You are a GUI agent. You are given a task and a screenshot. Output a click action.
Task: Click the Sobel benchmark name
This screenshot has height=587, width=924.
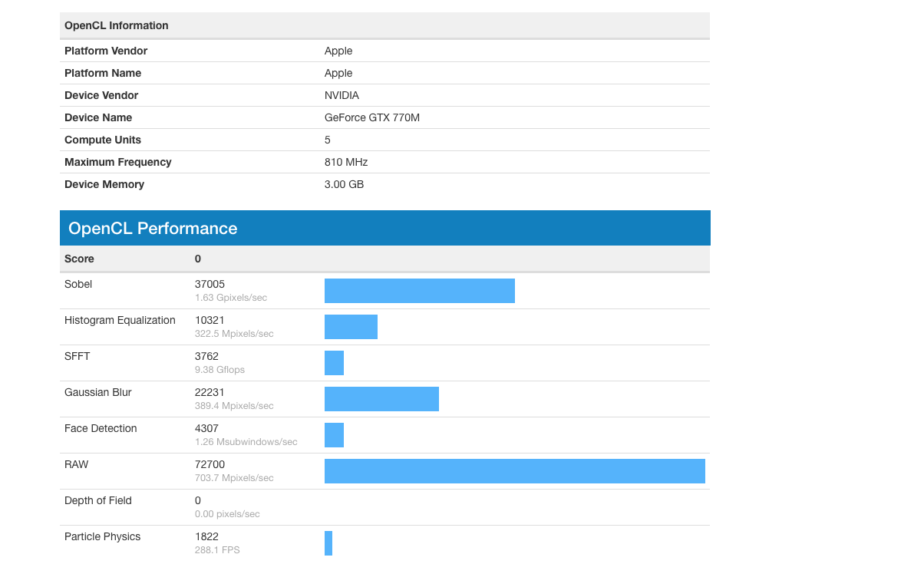[x=78, y=284]
